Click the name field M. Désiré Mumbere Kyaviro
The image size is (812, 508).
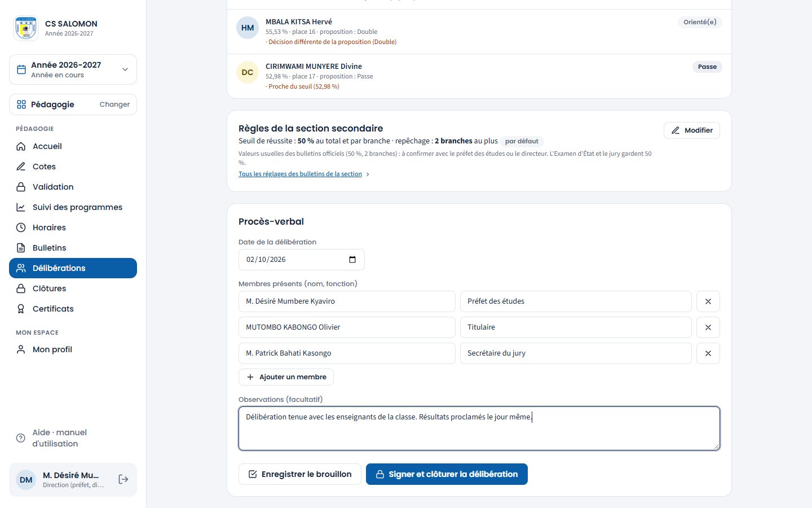pyautogui.click(x=347, y=301)
